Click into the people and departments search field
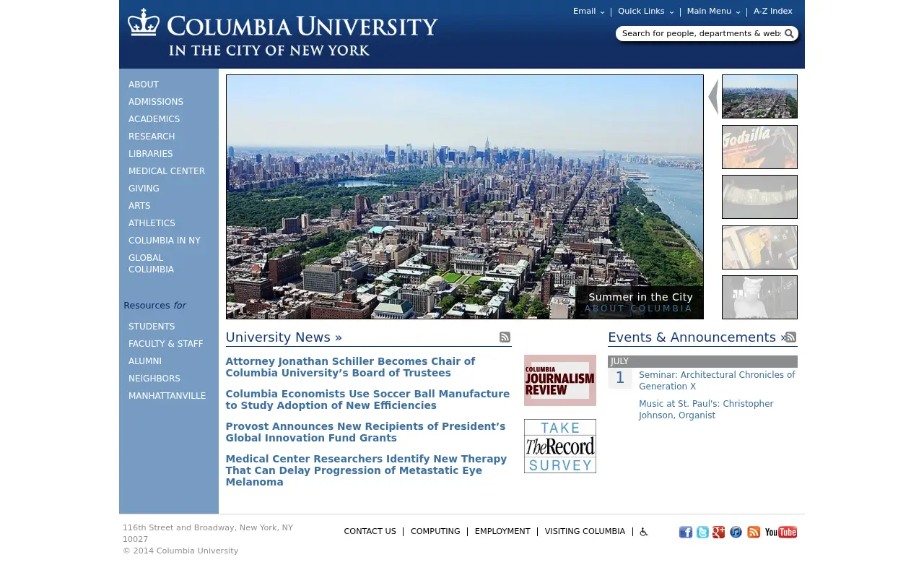Image resolution: width=924 pixels, height=578 pixels. [x=701, y=33]
